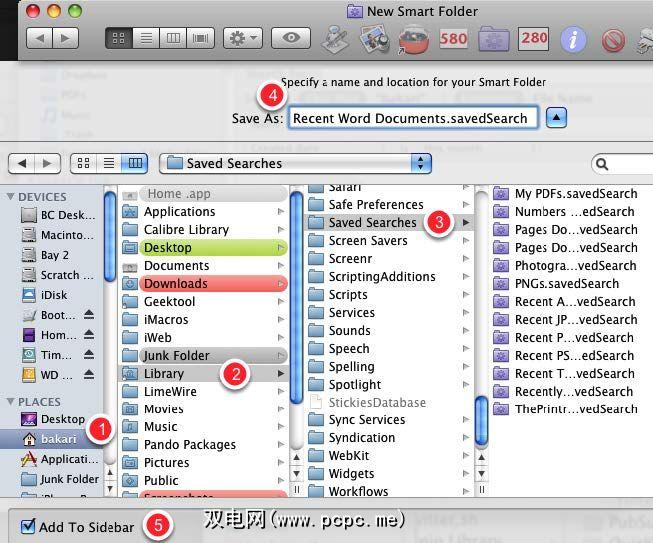Viewport: 653px width, 543px height.
Task: Select the Library folder
Action: pyautogui.click(x=163, y=373)
